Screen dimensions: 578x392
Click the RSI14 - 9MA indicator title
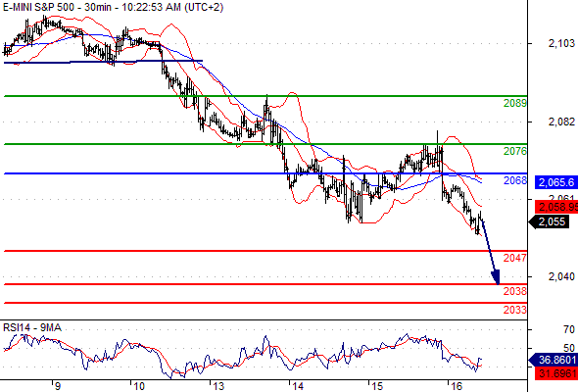[x=32, y=327]
